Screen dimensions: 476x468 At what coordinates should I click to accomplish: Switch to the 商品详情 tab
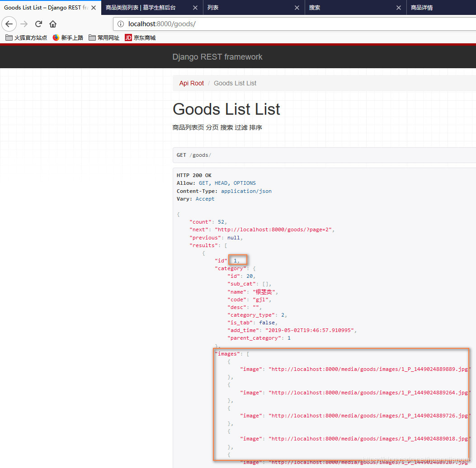pos(441,8)
